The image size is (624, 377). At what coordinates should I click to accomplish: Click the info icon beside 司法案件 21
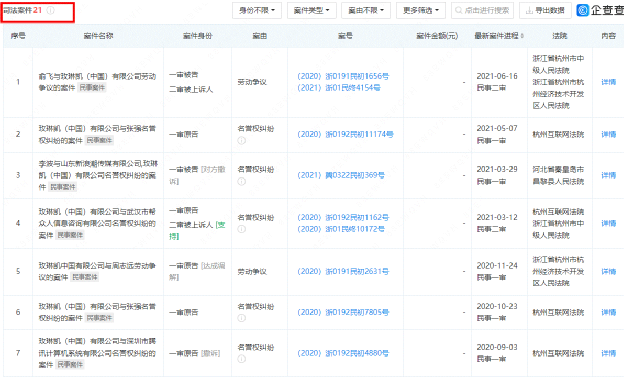point(51,11)
